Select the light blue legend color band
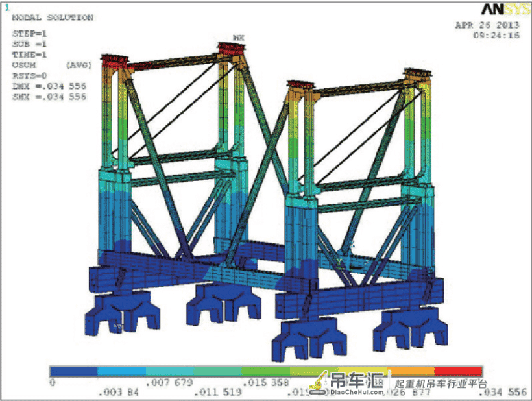The width and height of the screenshot is (532, 401). (x=121, y=371)
